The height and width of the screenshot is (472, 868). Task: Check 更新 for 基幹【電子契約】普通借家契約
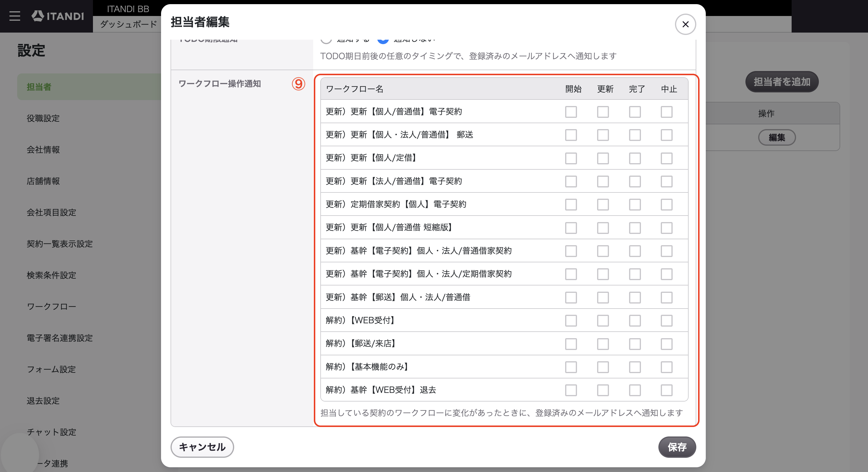tap(603, 251)
